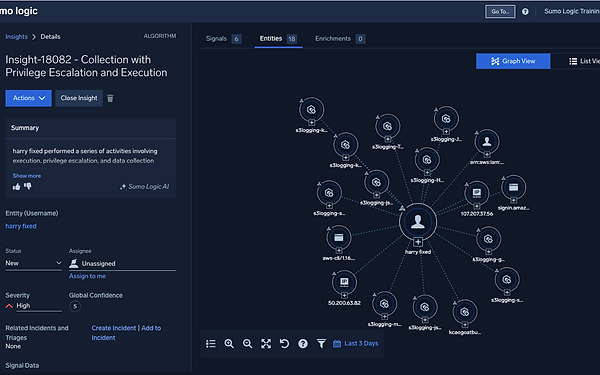Open the harry fixed entity link
Screen dimensions: 600x375
point(21,226)
